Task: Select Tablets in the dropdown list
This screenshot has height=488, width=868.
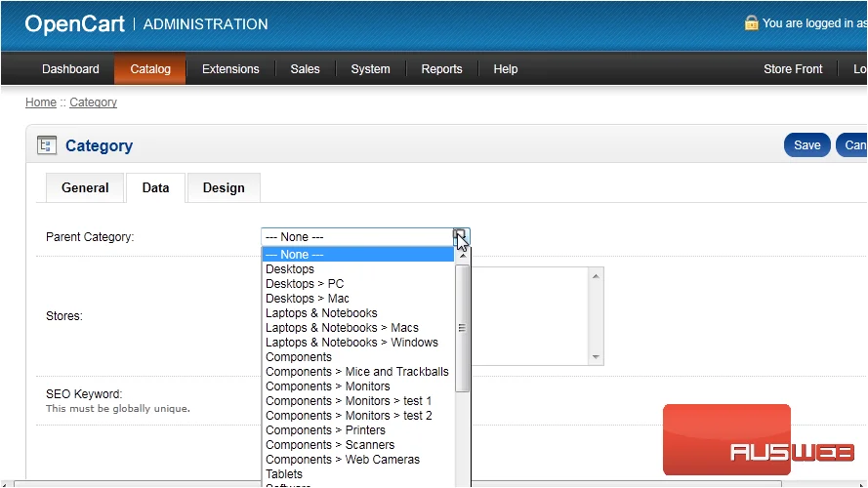Action: [357, 474]
